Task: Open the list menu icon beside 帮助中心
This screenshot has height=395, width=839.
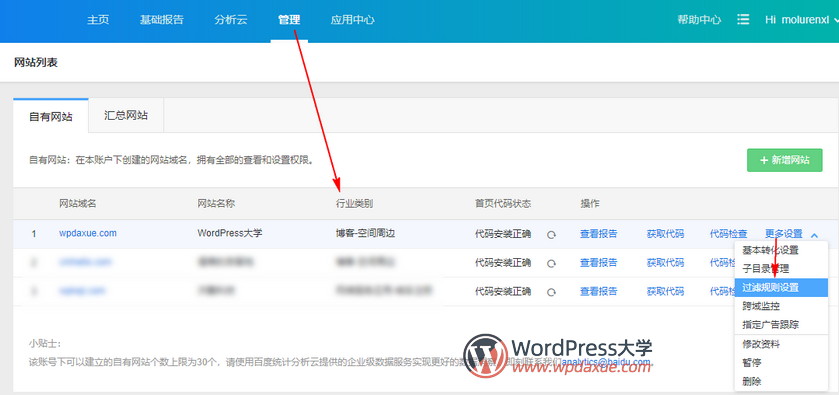Action: pyautogui.click(x=743, y=20)
